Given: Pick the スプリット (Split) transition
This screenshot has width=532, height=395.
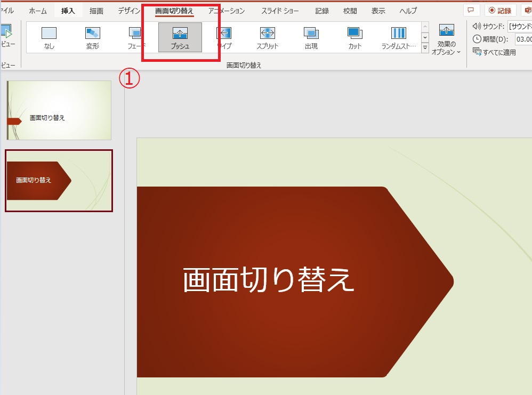Looking at the screenshot, I should coord(267,37).
